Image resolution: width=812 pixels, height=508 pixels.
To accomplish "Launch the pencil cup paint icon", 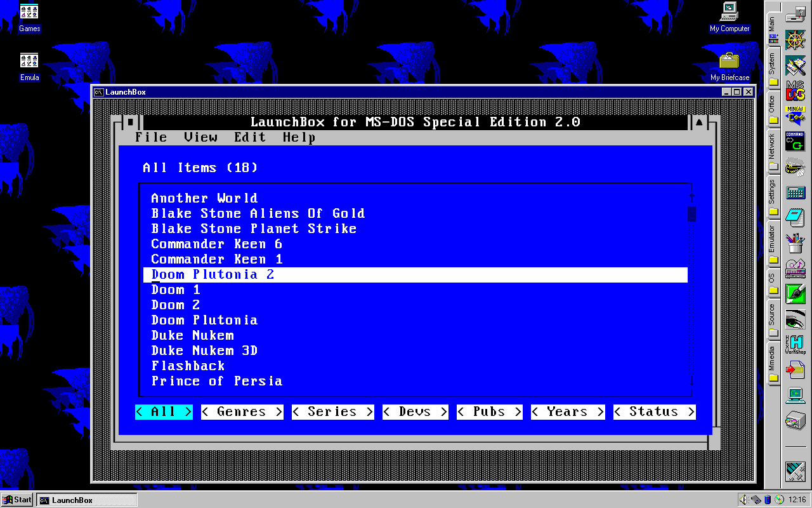I will (795, 242).
